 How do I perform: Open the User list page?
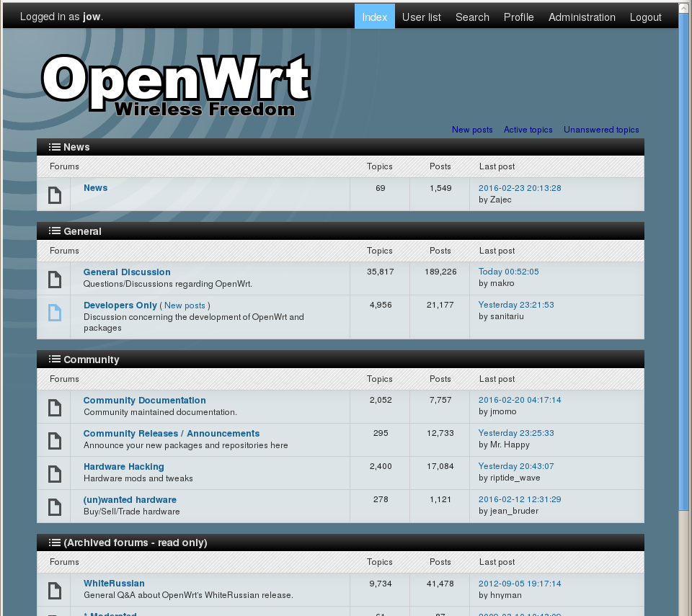point(422,17)
